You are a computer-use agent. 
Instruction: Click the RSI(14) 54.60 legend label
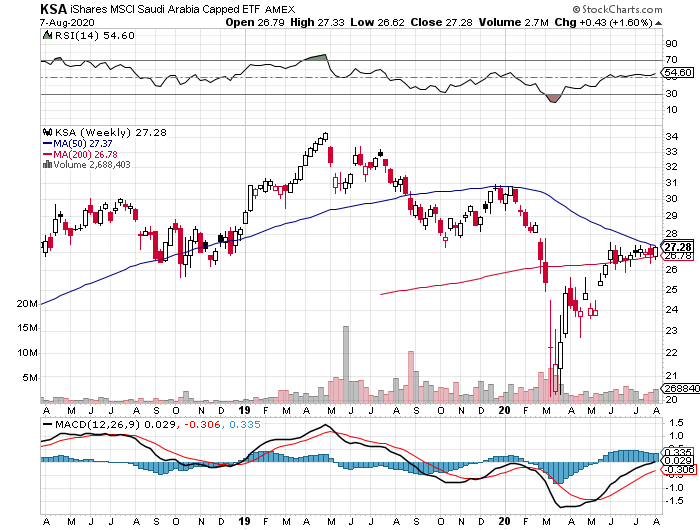(x=94, y=36)
